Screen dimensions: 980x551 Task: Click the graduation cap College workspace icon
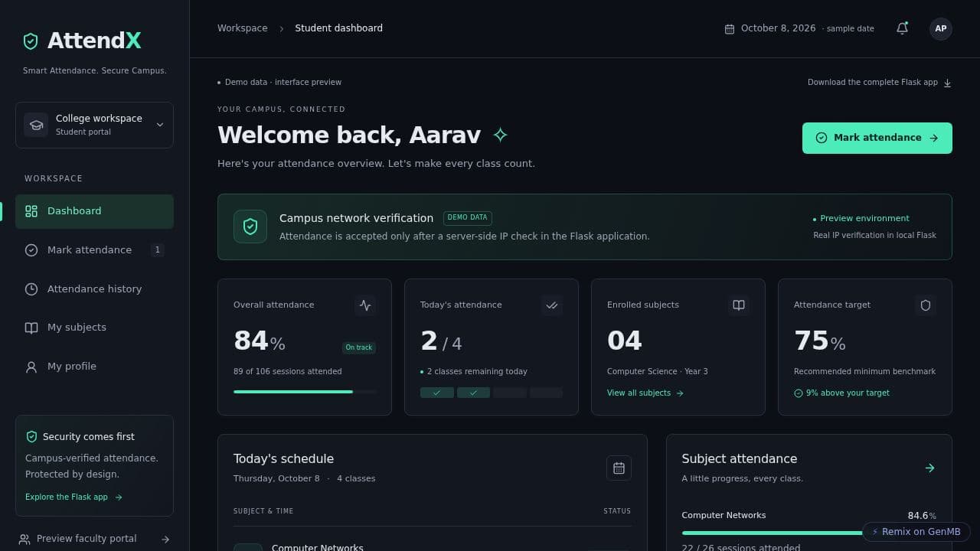(x=36, y=125)
